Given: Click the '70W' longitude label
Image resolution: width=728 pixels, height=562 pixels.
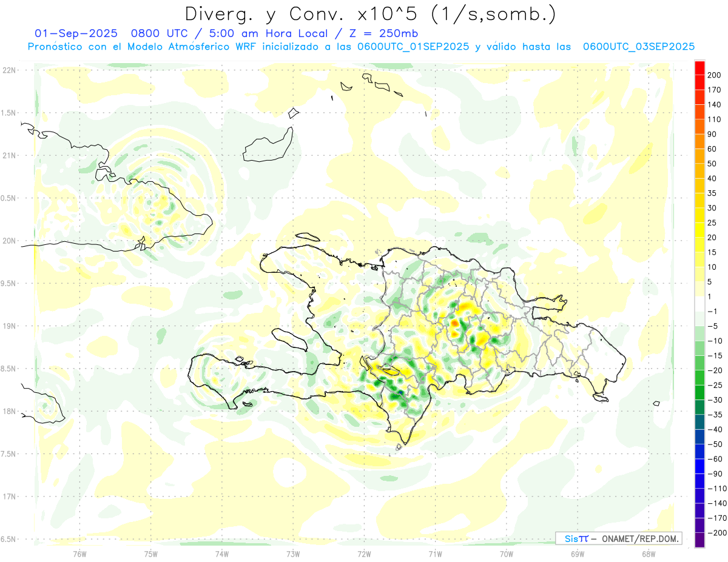Looking at the screenshot, I should 507,554.
